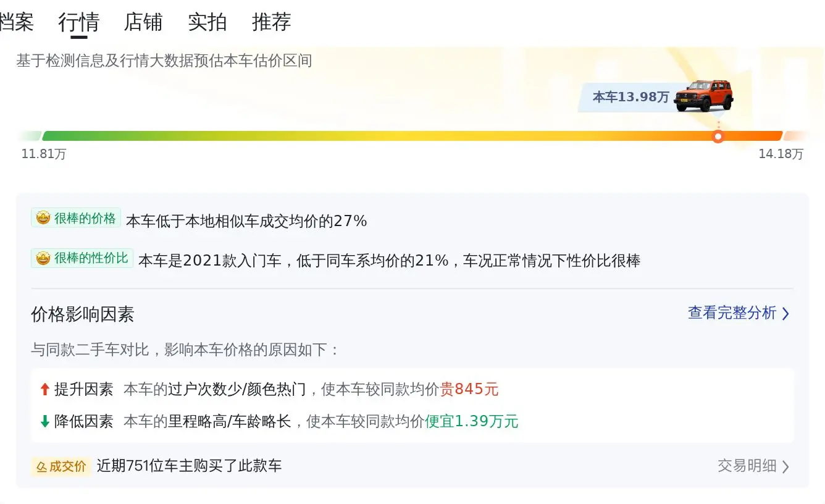Click the price marker dot on gradient bar

718,136
